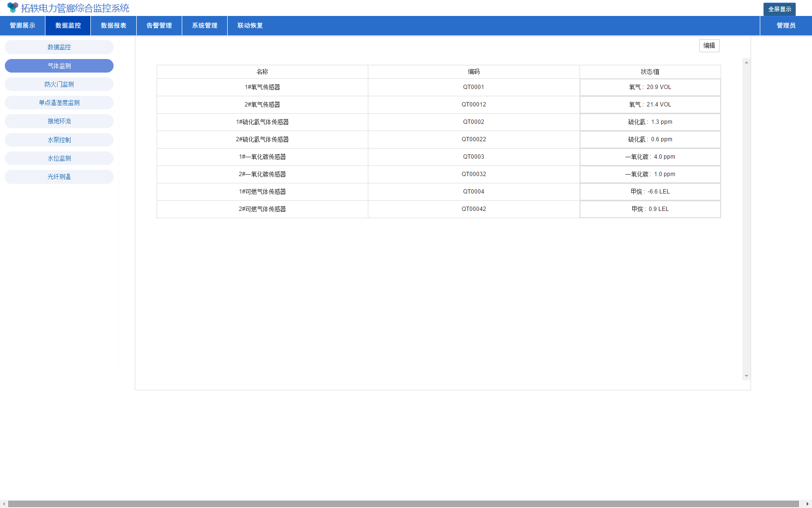This screenshot has height=508, width=812.
Task: Select the 联动恢复 navigation item
Action: tap(250, 26)
